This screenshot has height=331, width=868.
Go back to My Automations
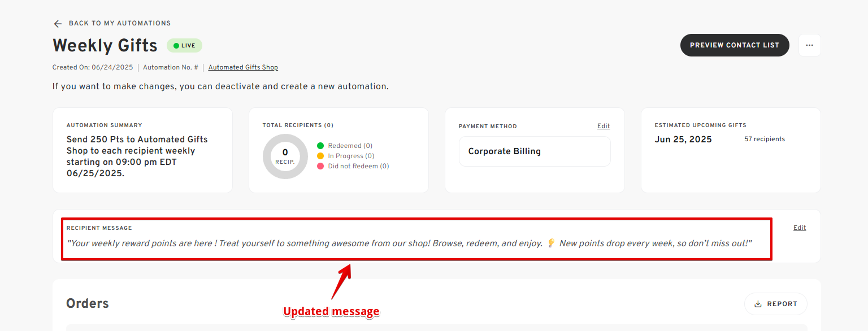tap(112, 23)
